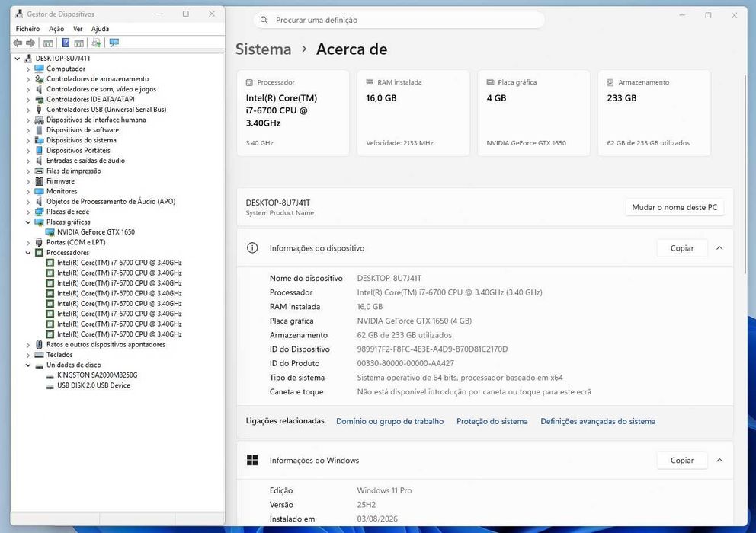The height and width of the screenshot is (533, 756).
Task: Open the Ver menu
Action: coord(78,29)
